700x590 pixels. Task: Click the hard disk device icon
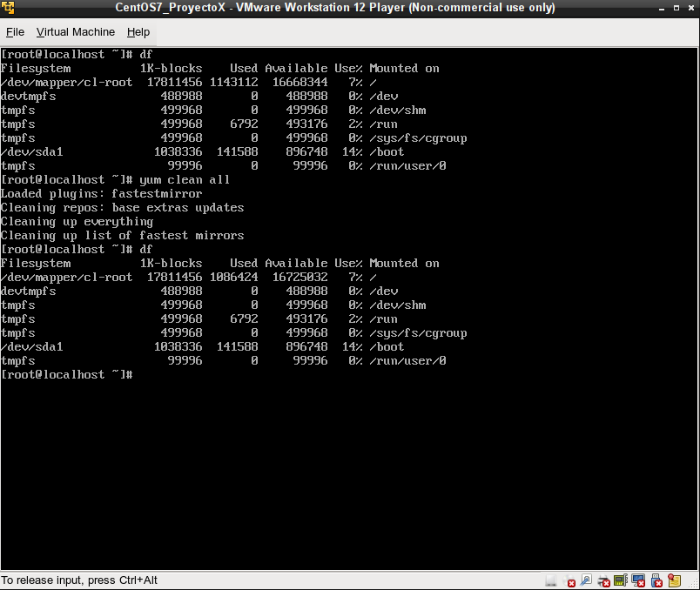pos(551,580)
